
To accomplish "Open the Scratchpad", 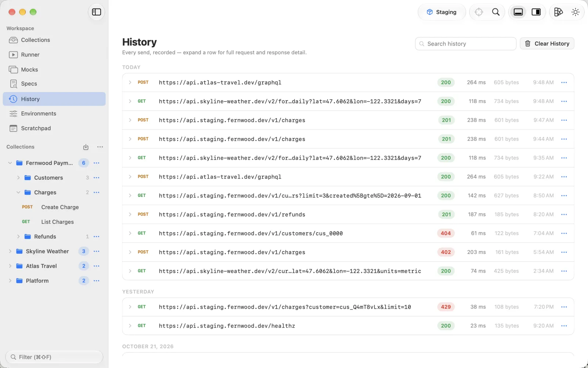I will (x=54, y=128).
